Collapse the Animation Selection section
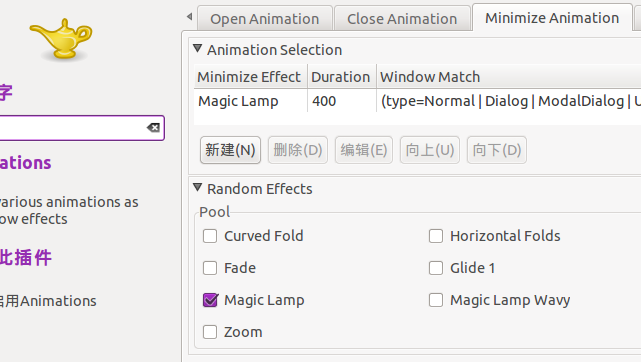641x362 pixels. 197,49
